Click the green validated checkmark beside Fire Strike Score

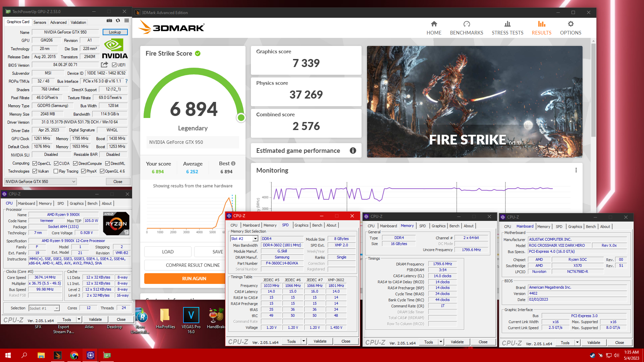pos(198,53)
